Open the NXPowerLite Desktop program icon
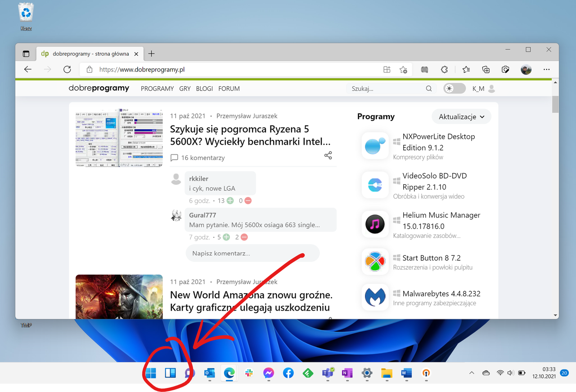Screen dimensions: 576x392 (x=375, y=146)
